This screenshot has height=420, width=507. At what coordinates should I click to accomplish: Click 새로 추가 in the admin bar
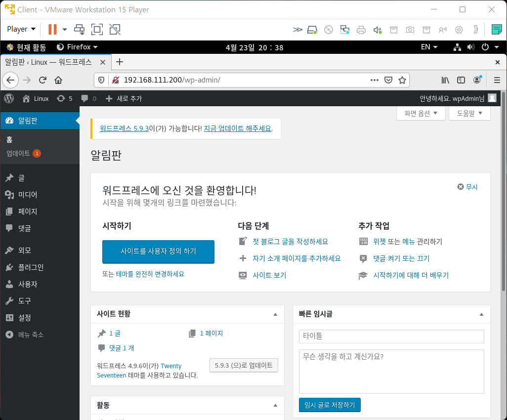tap(124, 98)
